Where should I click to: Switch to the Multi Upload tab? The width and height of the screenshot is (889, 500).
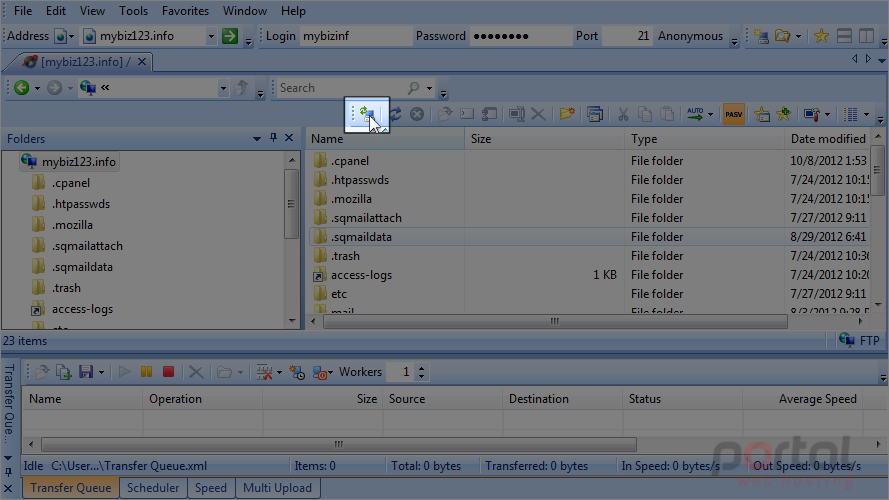click(x=277, y=488)
